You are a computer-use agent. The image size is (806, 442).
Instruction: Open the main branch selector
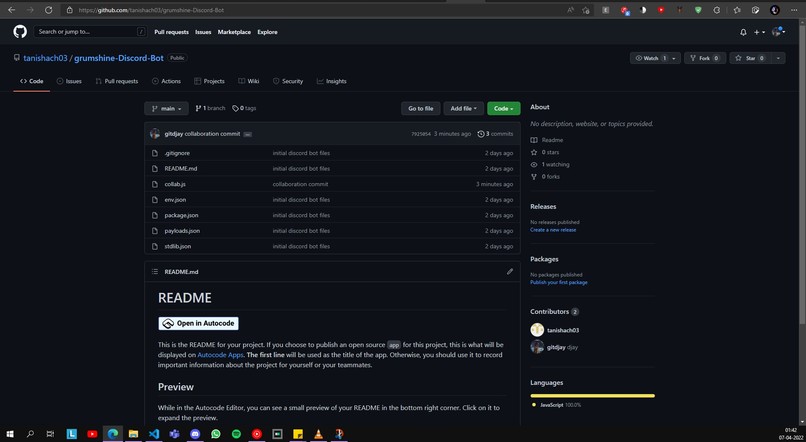tap(167, 108)
